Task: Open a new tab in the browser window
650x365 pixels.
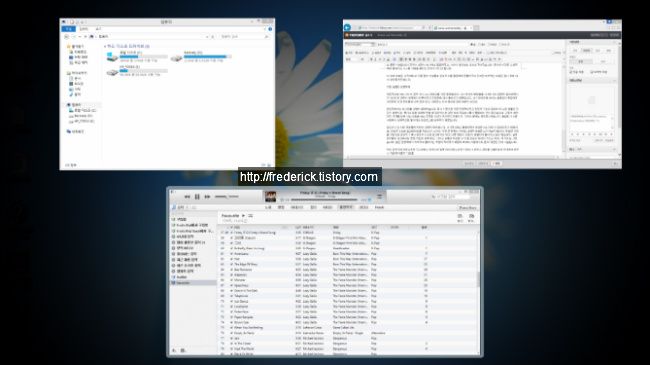Action: click(x=476, y=28)
